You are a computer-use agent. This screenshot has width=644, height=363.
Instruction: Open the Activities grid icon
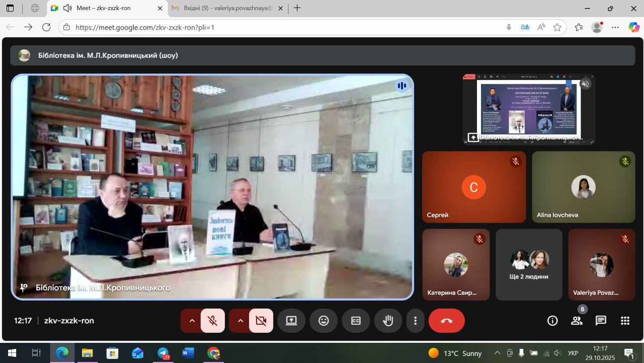pyautogui.click(x=625, y=321)
